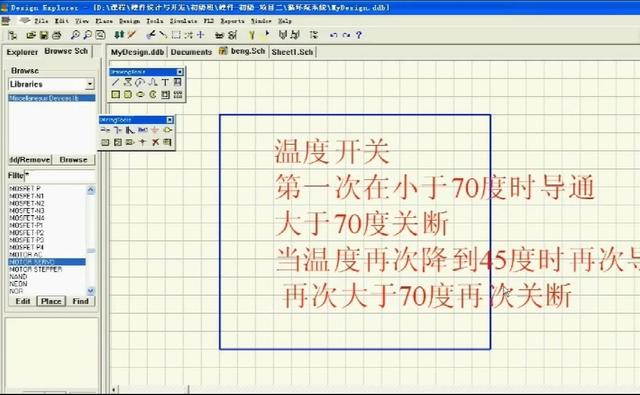Screen dimensions: 640x395
Task: Click the Select Inside Area dashed box icon
Action: 176,35
